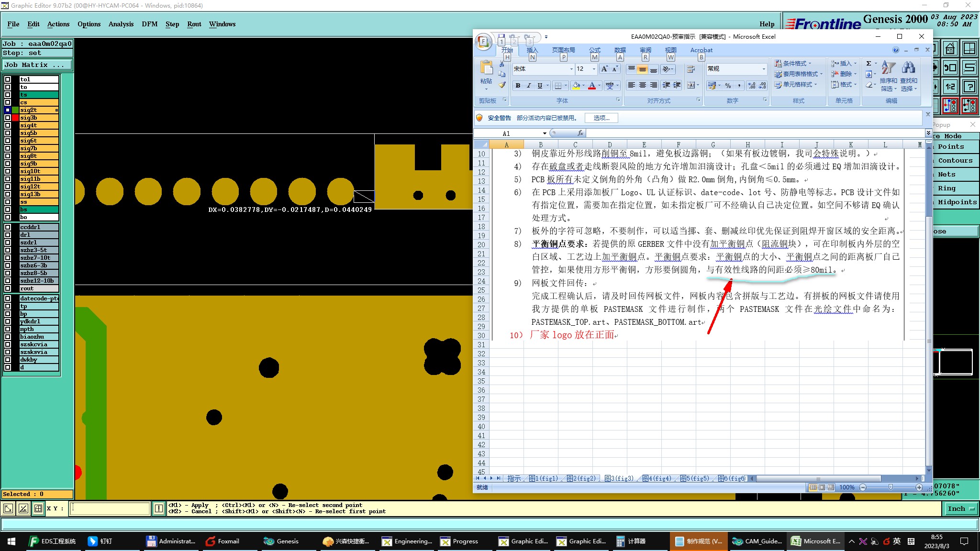Click the Job Matrix button
This screenshot has width=980, height=551.
pyautogui.click(x=38, y=65)
